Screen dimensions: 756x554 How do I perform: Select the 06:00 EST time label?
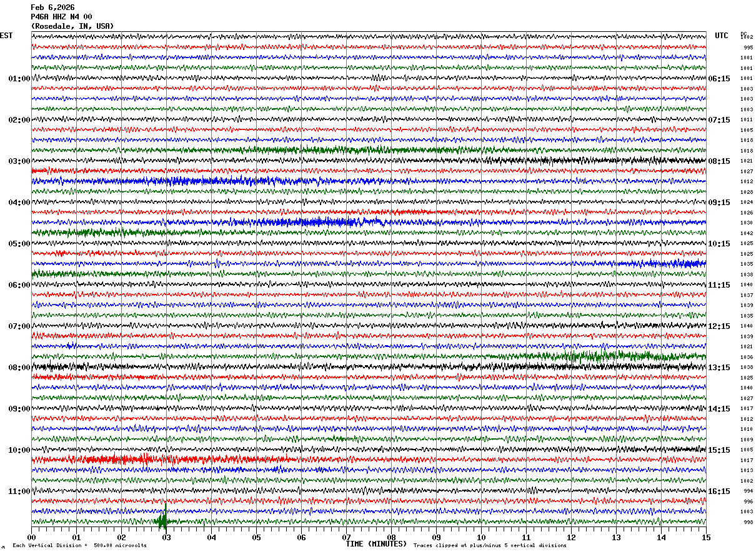tap(19, 285)
